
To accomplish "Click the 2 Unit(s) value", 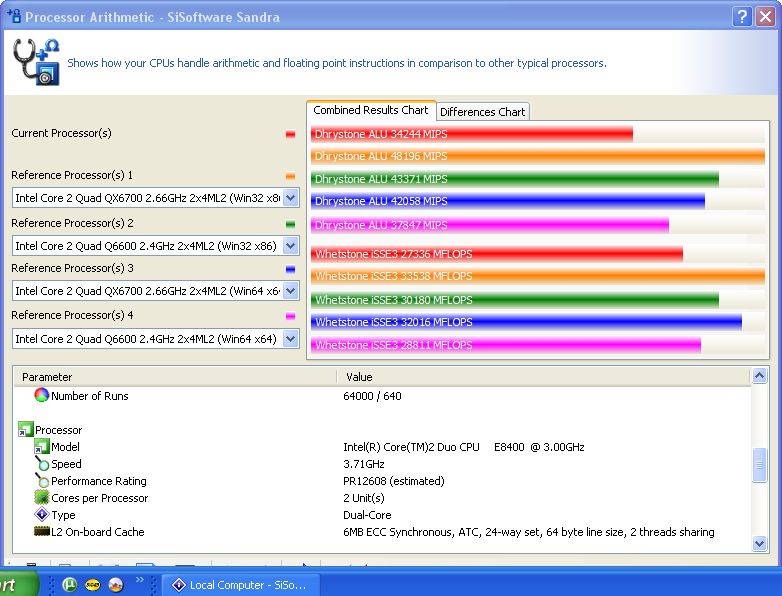I will [364, 498].
